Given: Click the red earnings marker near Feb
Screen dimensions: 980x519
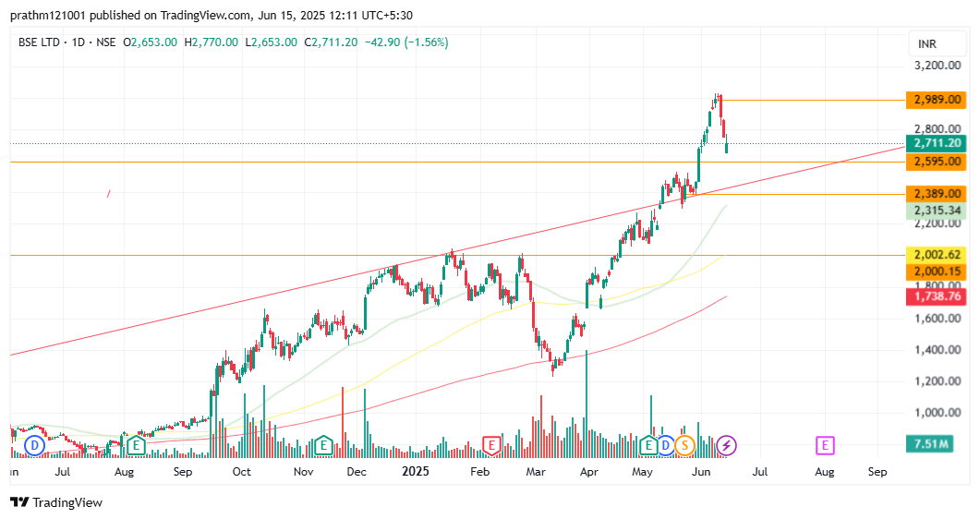Looking at the screenshot, I should tap(492, 445).
